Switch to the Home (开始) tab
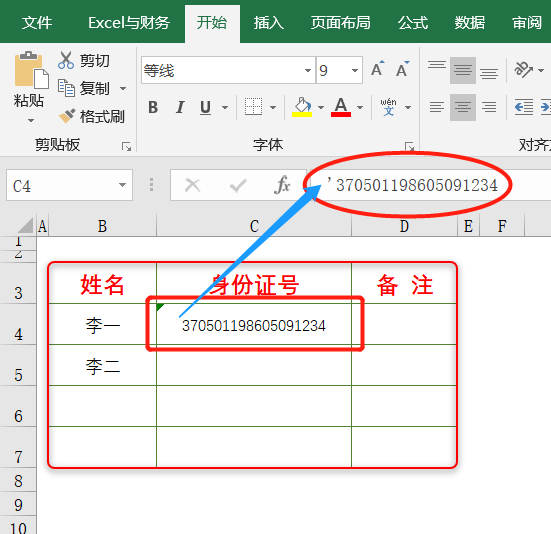 [212, 23]
